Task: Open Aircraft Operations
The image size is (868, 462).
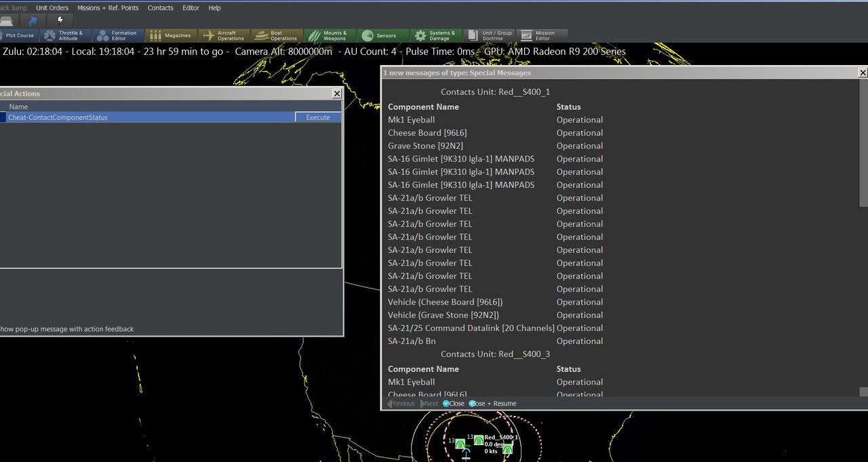Action: coord(224,35)
